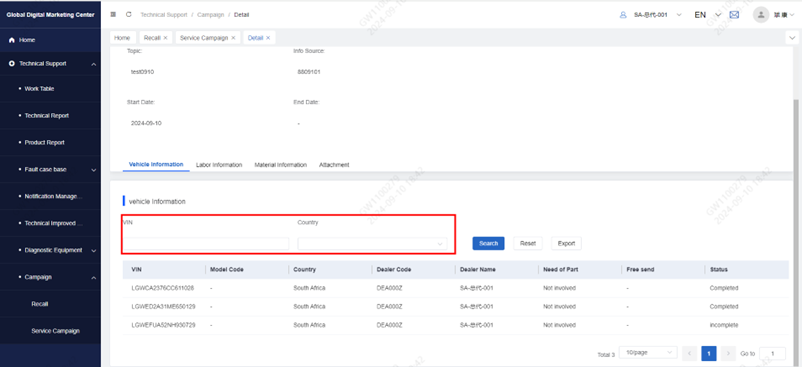Click VIN LGWCA2376CC611028 cell
Viewport: 802px width, 367px height.
coord(163,288)
